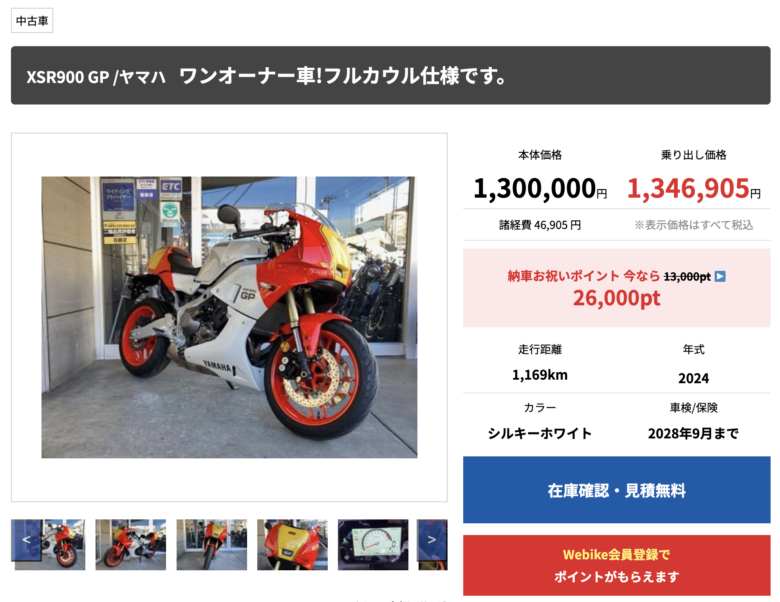The image size is (780, 602).
Task: Select the first motorcycle thumbnail
Action: pos(50,545)
